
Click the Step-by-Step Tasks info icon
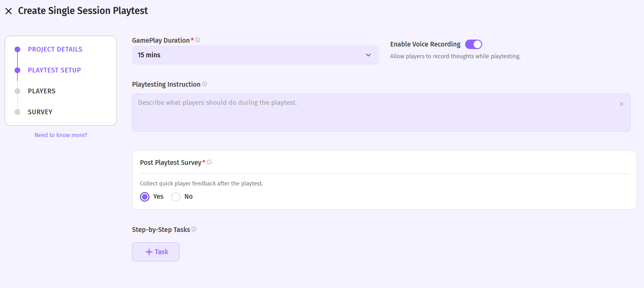coord(194,229)
